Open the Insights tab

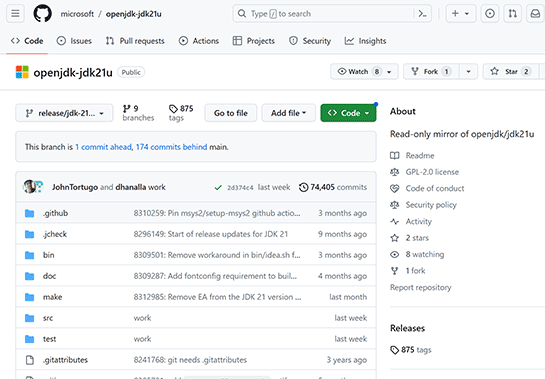pos(365,41)
